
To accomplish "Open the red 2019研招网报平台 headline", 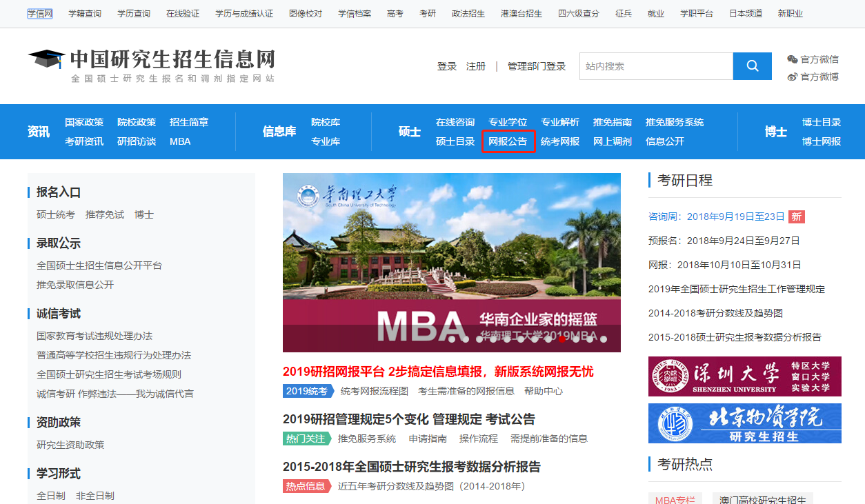I will click(x=438, y=372).
